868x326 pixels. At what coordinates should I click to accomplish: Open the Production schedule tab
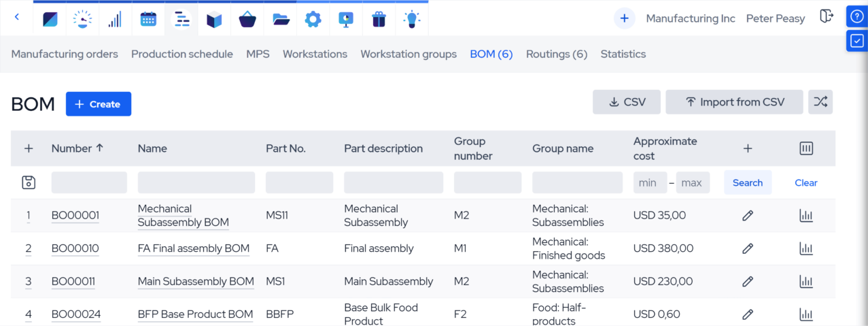(x=181, y=54)
